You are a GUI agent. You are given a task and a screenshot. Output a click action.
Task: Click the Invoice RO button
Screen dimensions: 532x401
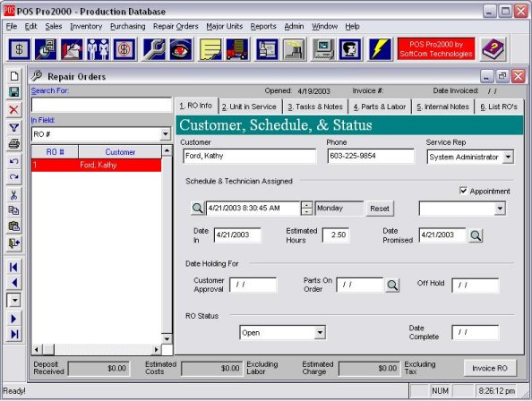(490, 368)
